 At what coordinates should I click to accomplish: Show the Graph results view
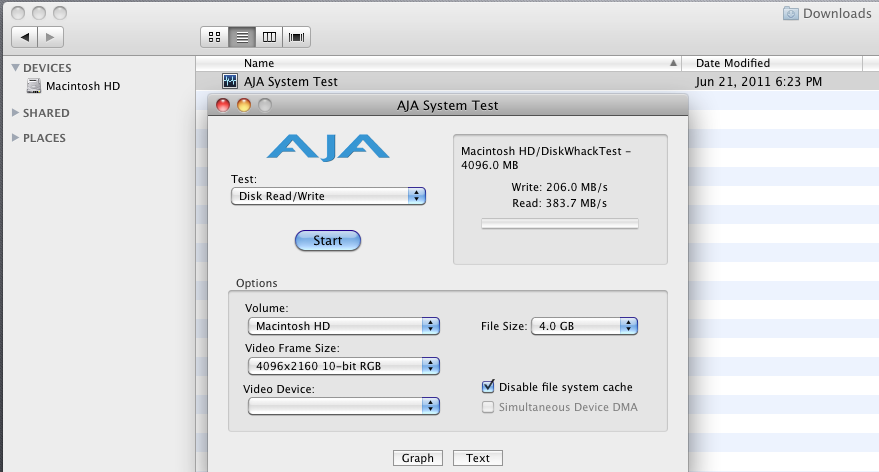click(x=418, y=458)
